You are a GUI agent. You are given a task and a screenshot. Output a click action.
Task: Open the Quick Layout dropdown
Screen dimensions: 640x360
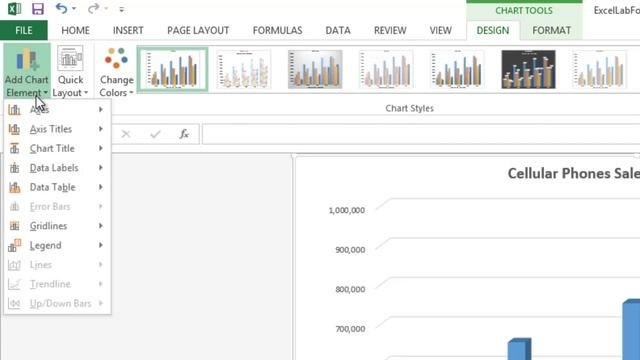click(70, 71)
